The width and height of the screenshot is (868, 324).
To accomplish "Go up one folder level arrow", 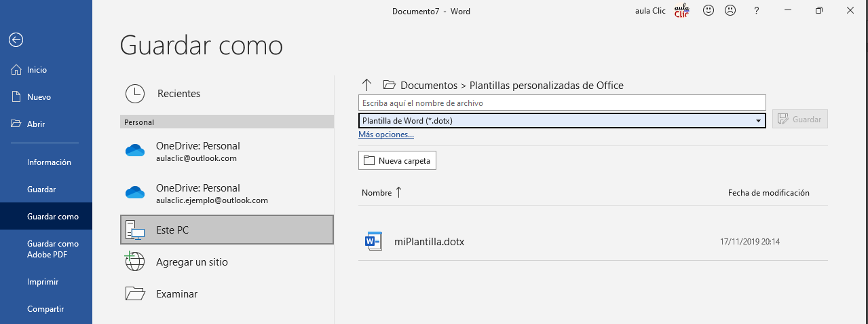I will pyautogui.click(x=366, y=85).
